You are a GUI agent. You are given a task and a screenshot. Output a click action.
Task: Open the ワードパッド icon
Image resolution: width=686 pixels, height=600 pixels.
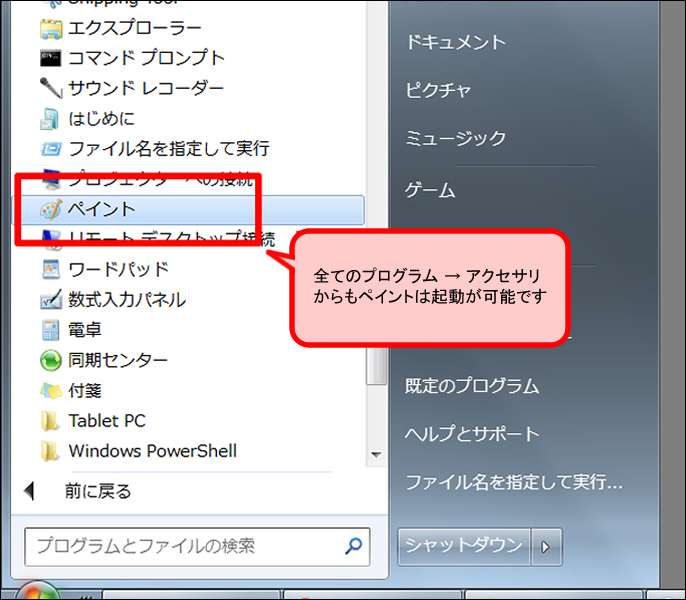(x=51, y=270)
